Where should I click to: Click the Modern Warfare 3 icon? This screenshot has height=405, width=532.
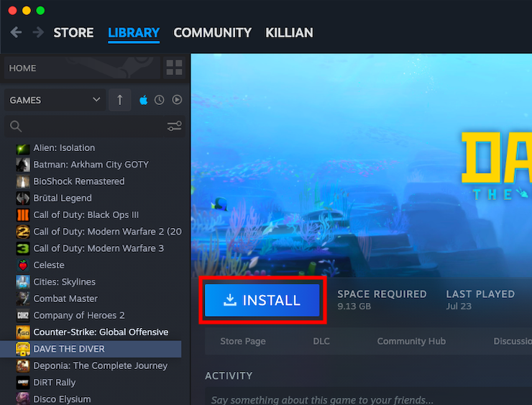point(23,248)
